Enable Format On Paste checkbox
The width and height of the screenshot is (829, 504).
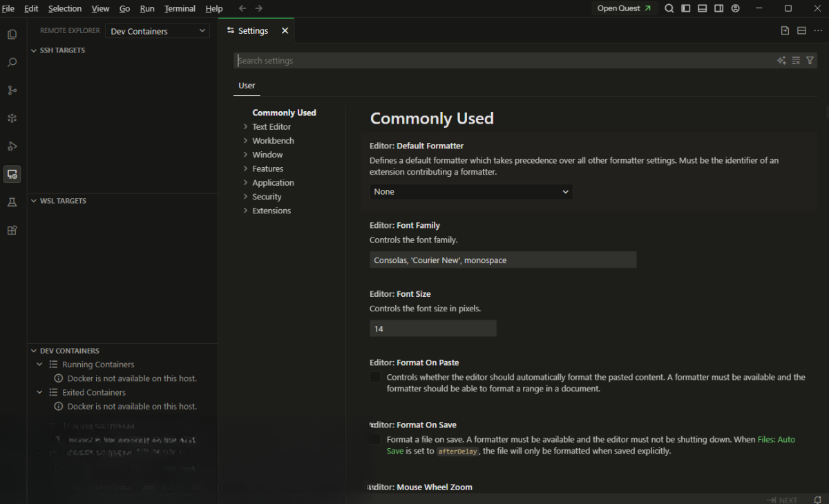(x=375, y=377)
